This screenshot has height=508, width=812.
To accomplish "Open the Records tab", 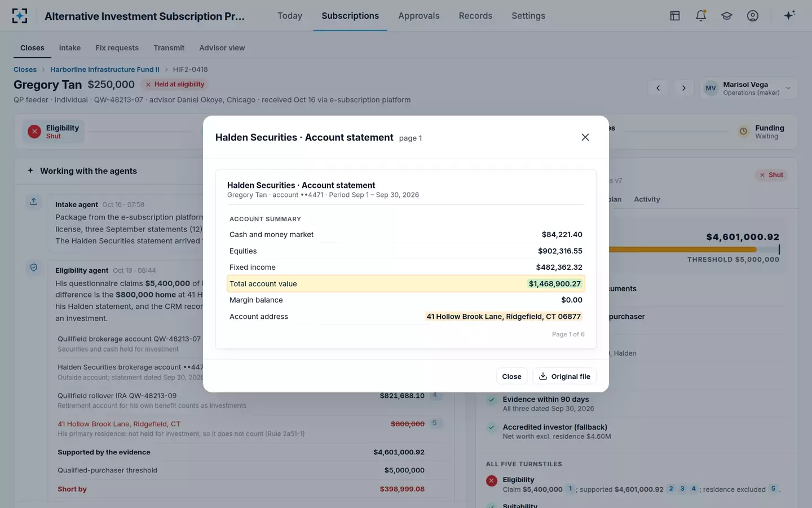I will [475, 16].
